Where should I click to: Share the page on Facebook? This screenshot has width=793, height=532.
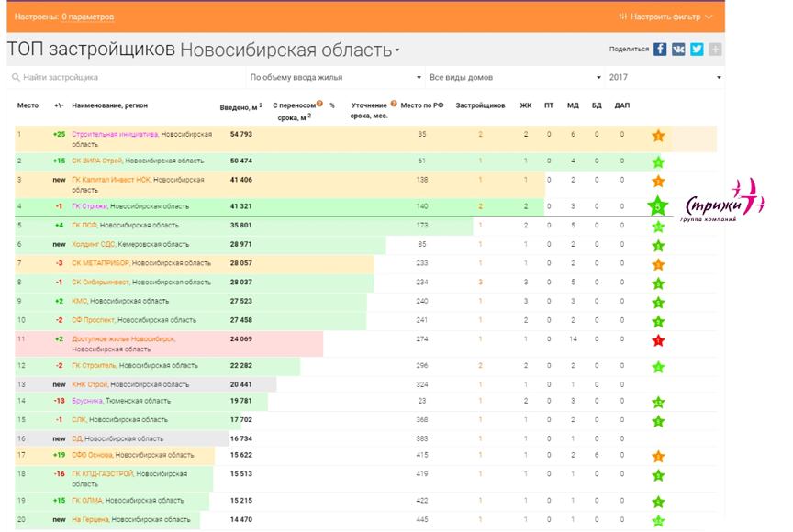click(x=660, y=50)
